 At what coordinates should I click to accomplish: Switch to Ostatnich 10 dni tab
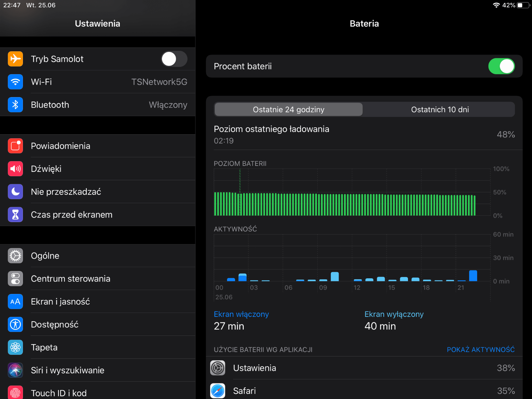coord(440,110)
